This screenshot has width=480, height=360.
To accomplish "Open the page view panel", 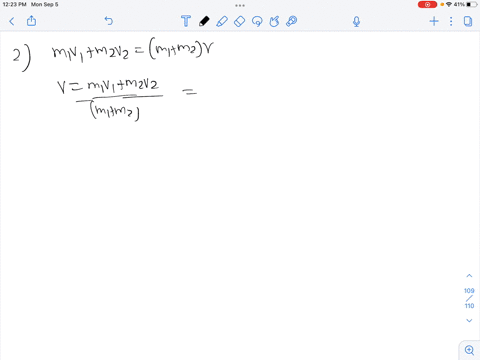I will 468,21.
